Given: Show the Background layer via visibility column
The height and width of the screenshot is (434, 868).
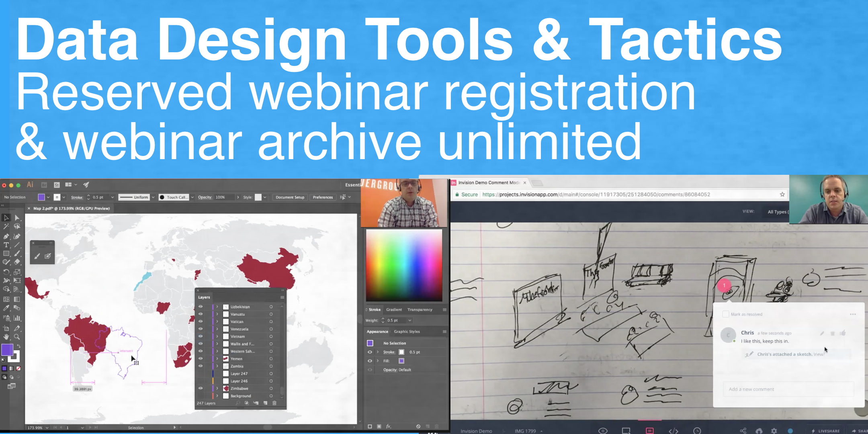Looking at the screenshot, I should coord(201,396).
